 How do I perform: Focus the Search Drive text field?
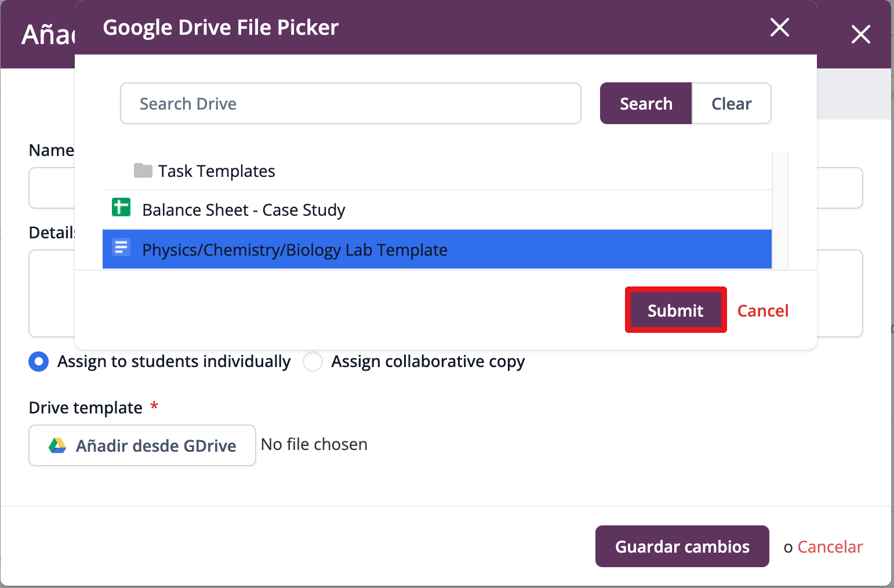(x=350, y=104)
